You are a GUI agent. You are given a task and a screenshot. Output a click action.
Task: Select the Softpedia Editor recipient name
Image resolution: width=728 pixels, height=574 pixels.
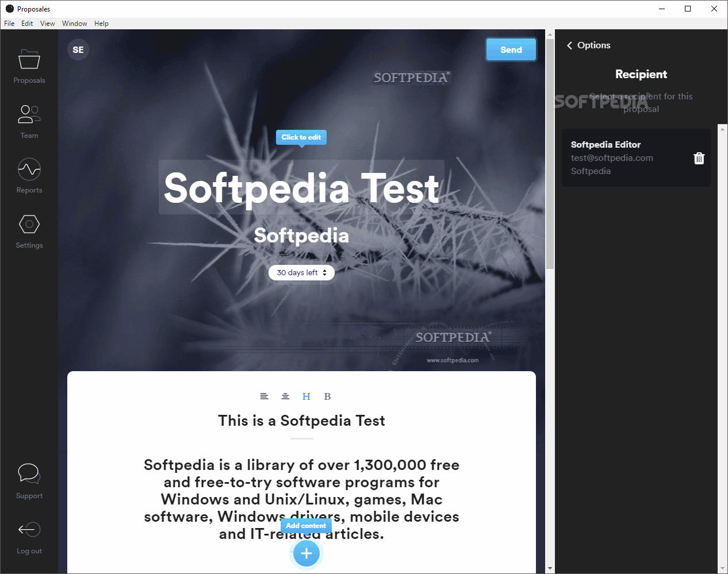point(606,145)
